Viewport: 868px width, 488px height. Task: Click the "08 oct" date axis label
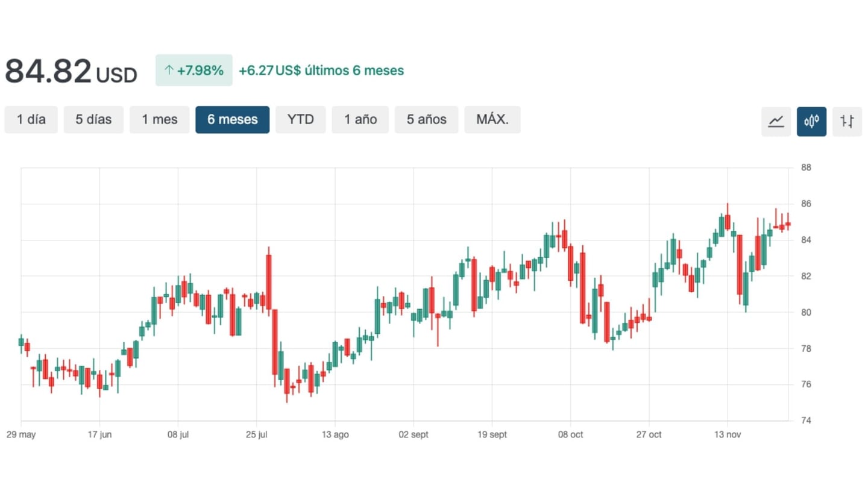(x=570, y=434)
